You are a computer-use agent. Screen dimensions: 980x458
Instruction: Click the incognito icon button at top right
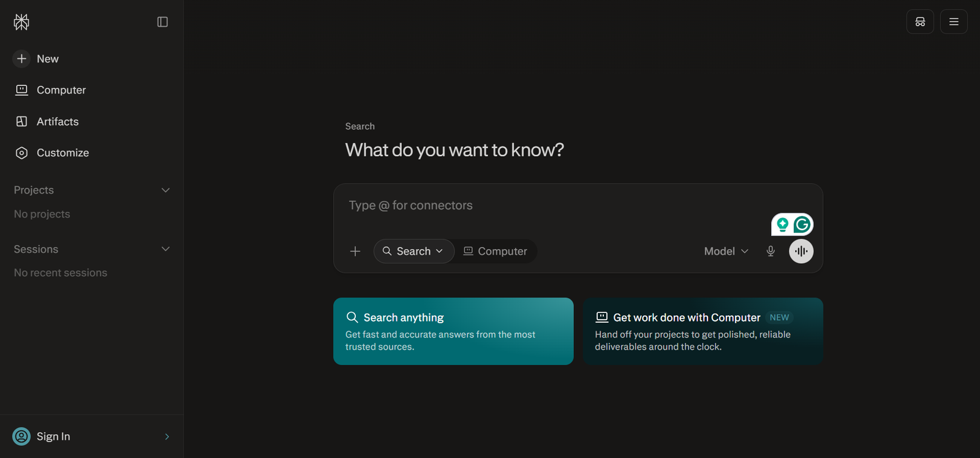pos(920,22)
